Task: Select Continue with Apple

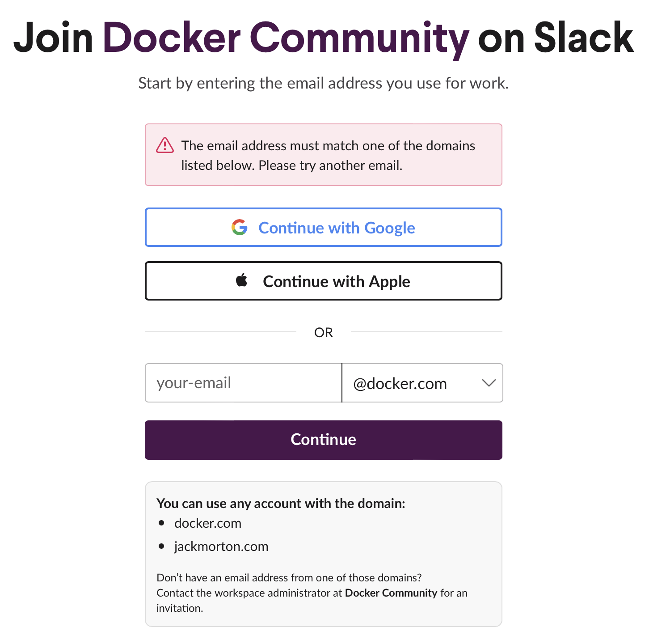Action: pyautogui.click(x=323, y=281)
